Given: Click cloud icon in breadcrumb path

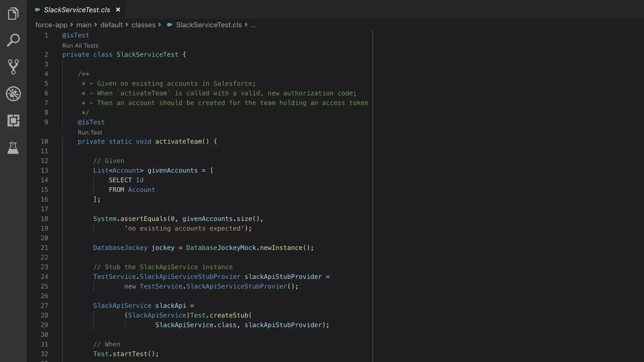Looking at the screenshot, I should point(169,25).
